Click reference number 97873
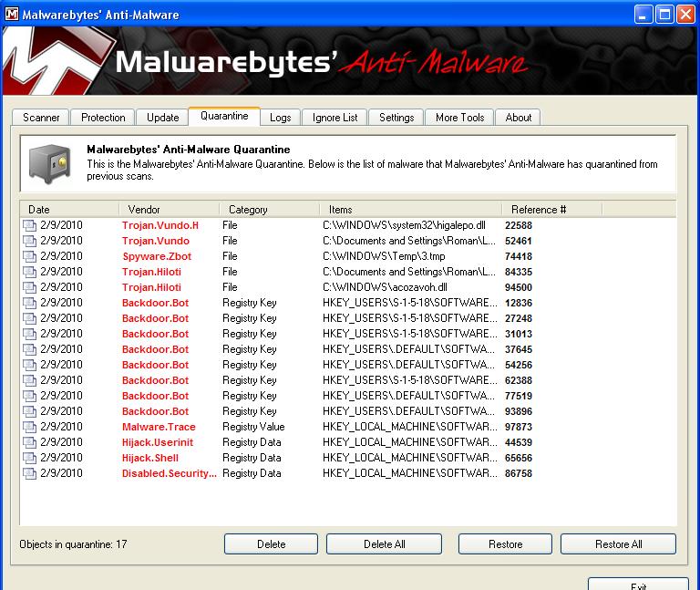 tap(519, 427)
